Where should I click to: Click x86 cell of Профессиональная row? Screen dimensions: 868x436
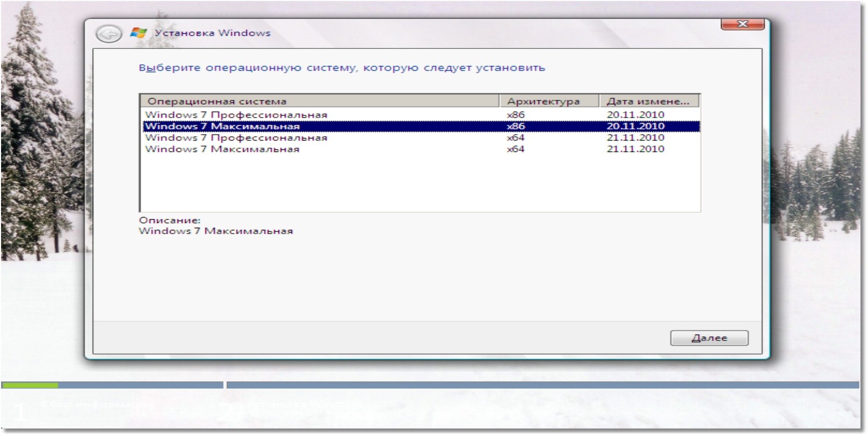(x=516, y=114)
